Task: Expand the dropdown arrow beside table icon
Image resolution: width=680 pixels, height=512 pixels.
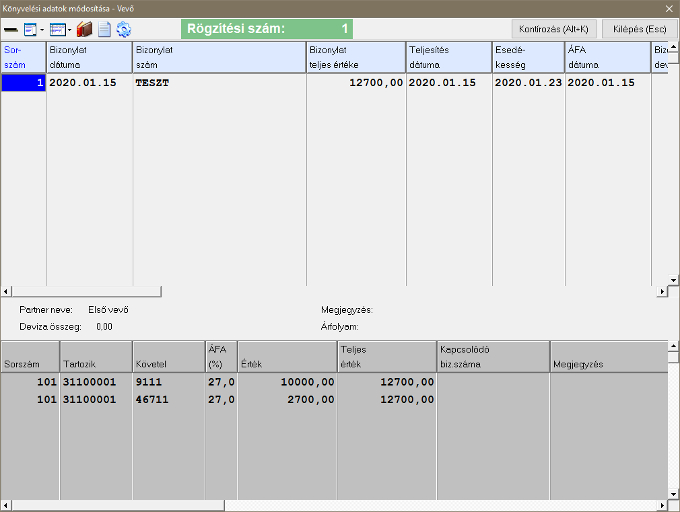Action: [x=70, y=30]
